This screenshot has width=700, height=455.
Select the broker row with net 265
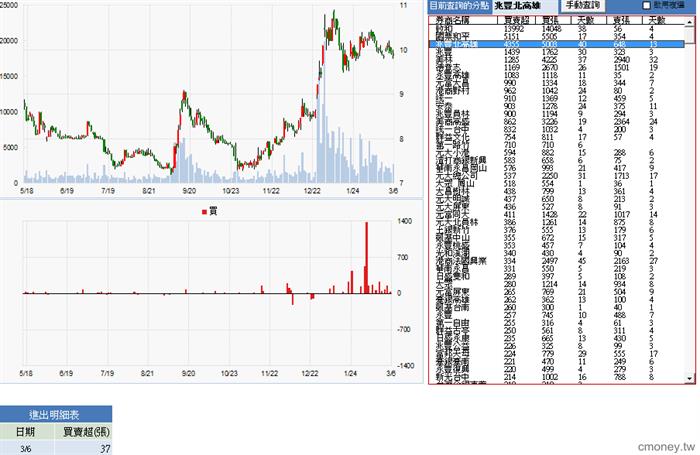click(557, 292)
